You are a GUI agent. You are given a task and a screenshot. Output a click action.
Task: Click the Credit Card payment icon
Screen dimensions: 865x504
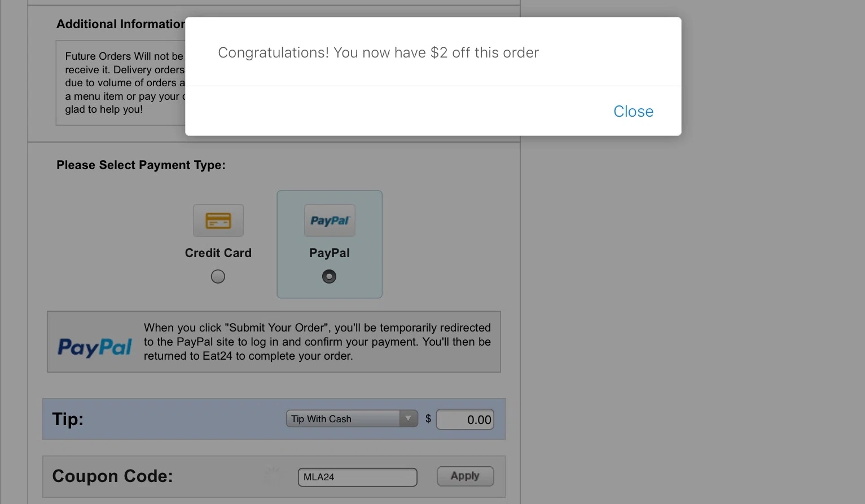(x=218, y=220)
